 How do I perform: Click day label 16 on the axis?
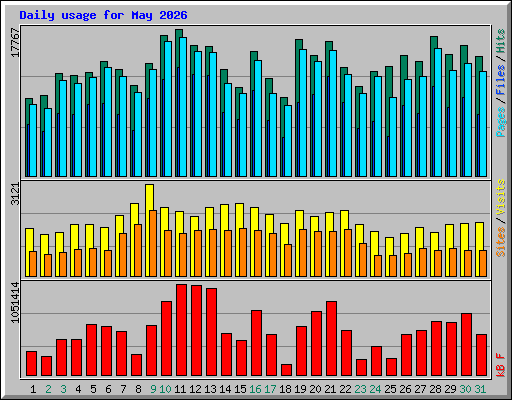(255, 389)
